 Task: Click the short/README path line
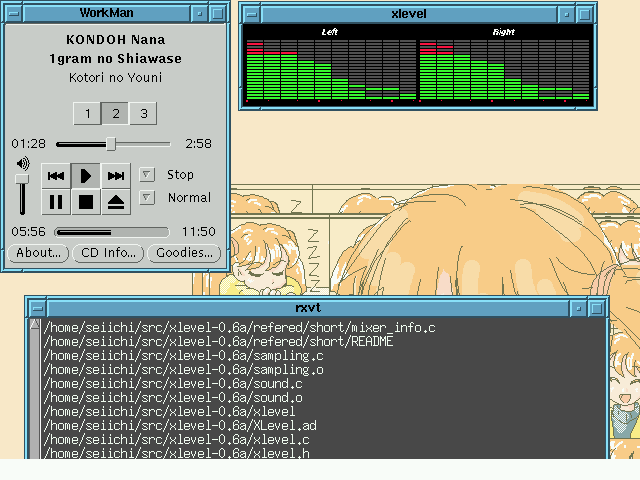218,342
